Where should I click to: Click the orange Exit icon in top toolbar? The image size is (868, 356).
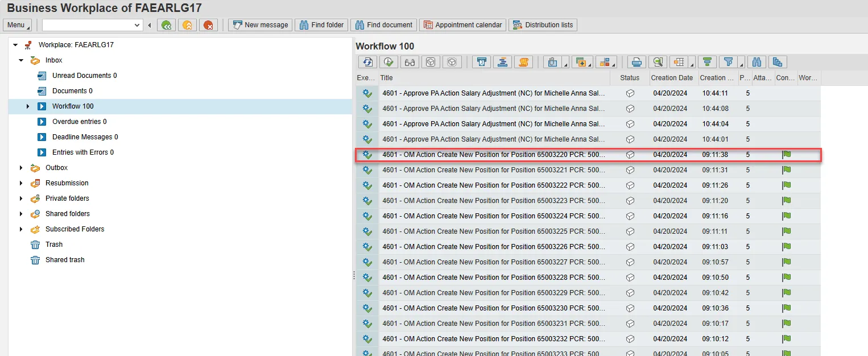click(x=187, y=25)
